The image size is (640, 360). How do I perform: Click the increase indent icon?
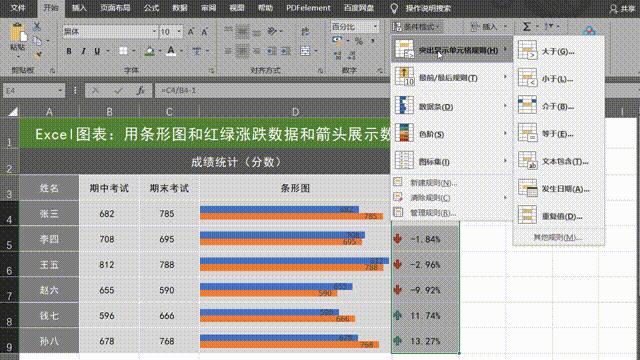286,51
